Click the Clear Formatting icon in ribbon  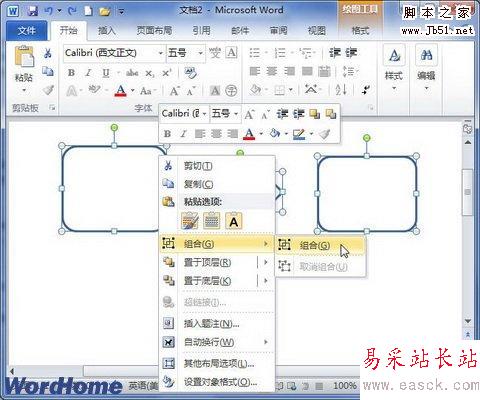[x=191, y=72]
